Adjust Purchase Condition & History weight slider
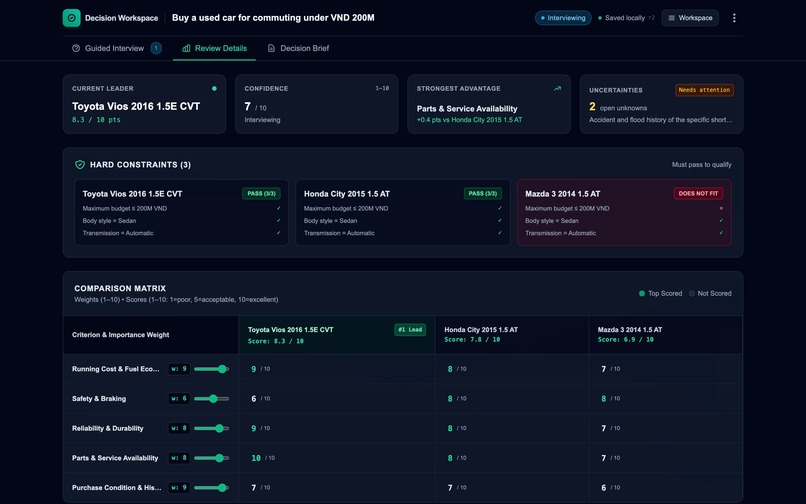806x504 pixels. (x=211, y=488)
